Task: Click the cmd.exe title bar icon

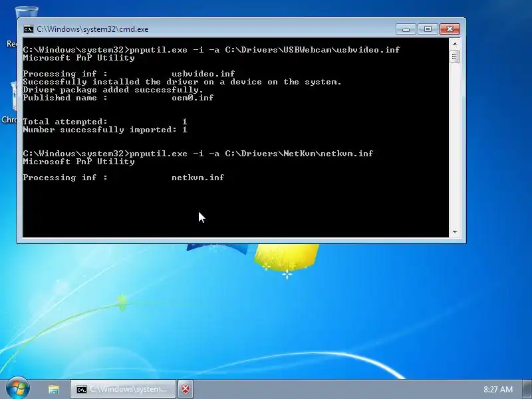Action: [x=29, y=29]
